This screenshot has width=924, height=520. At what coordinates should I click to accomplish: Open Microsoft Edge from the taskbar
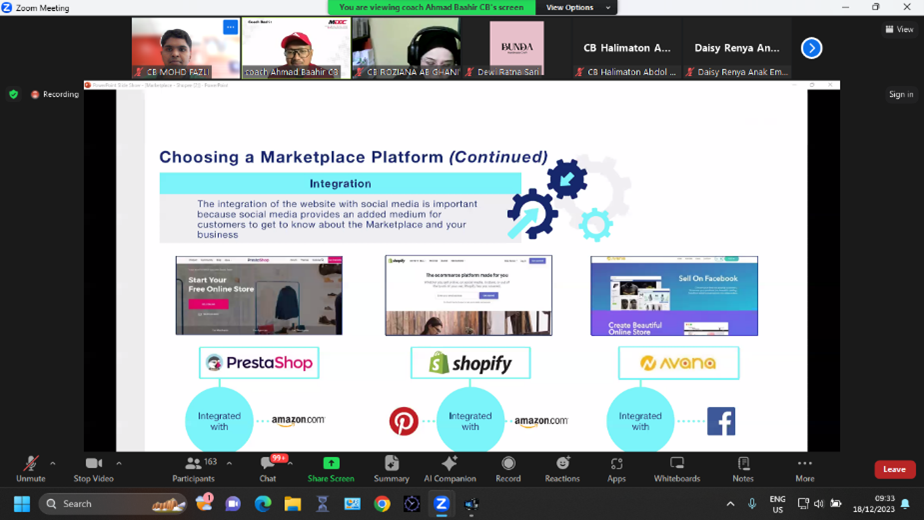pos(263,504)
